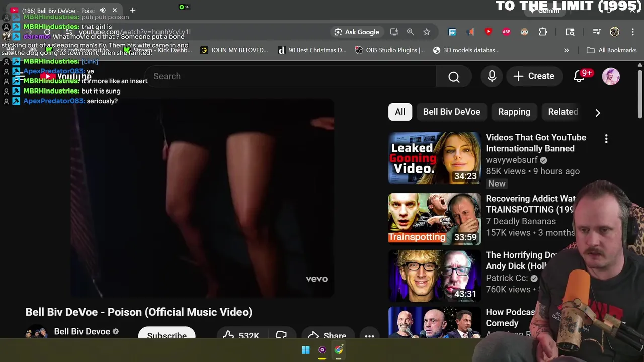Screen dimensions: 644x362
Task: Open the Andy Dick 43:31 video thumbnail
Action: tap(435, 276)
